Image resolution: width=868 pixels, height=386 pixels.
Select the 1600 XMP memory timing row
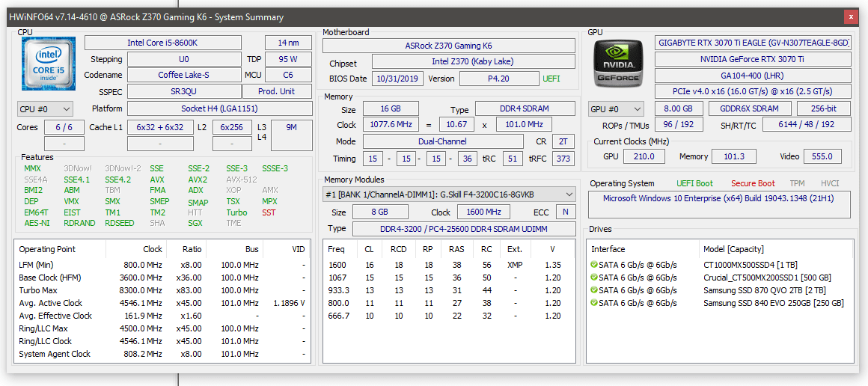450,265
